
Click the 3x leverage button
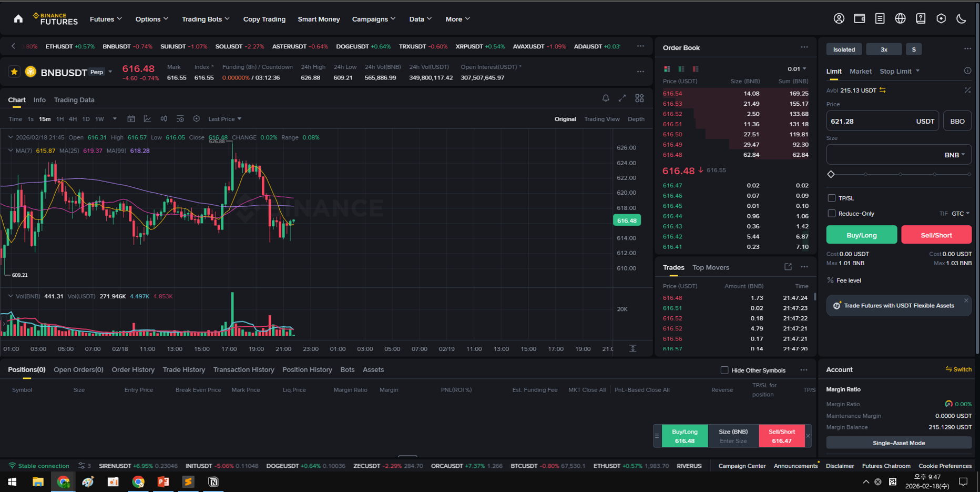(x=884, y=49)
